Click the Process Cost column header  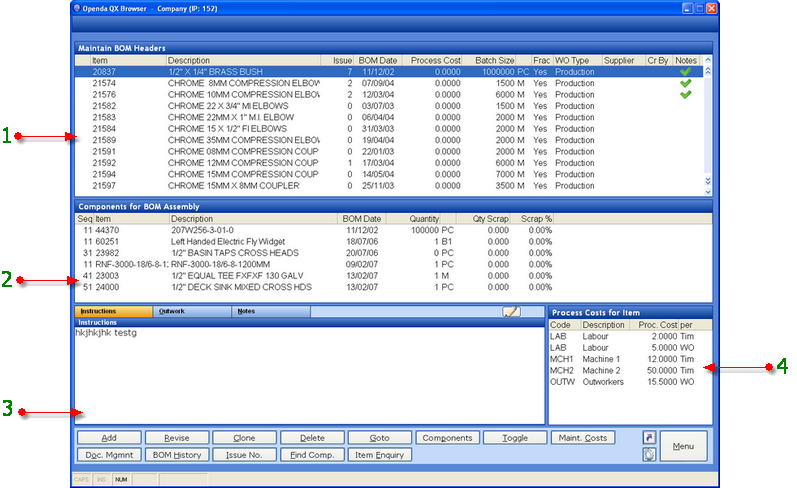click(432, 60)
